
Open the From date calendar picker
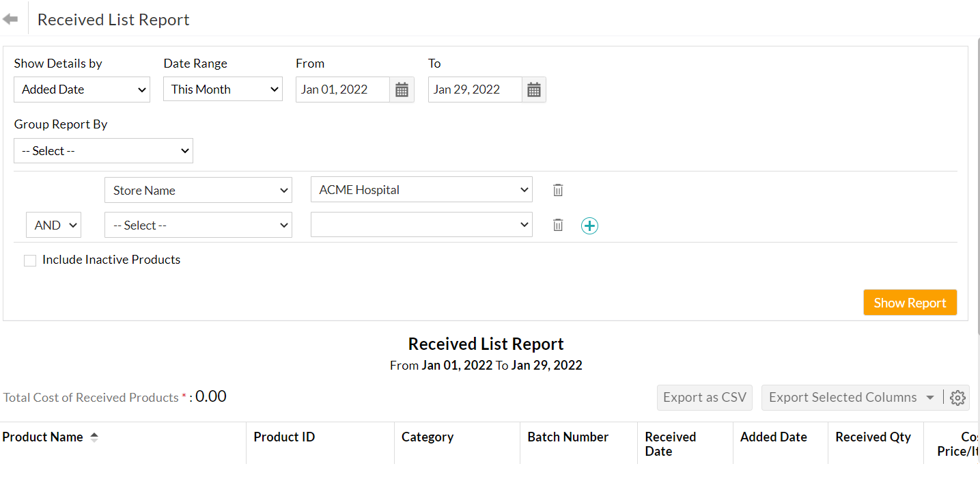[402, 90]
